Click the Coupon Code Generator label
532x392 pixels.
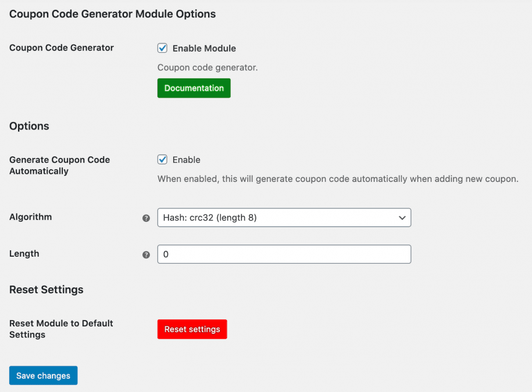[61, 48]
